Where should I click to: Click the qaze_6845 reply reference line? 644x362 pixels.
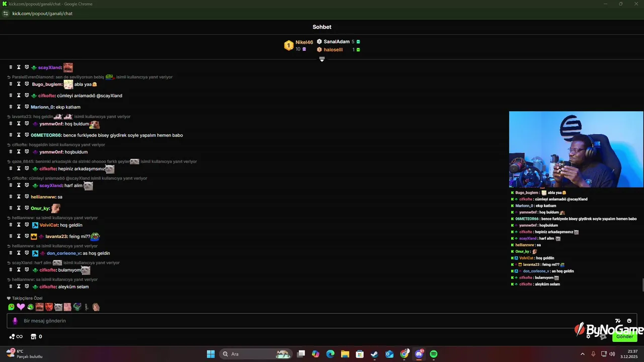coord(102,161)
